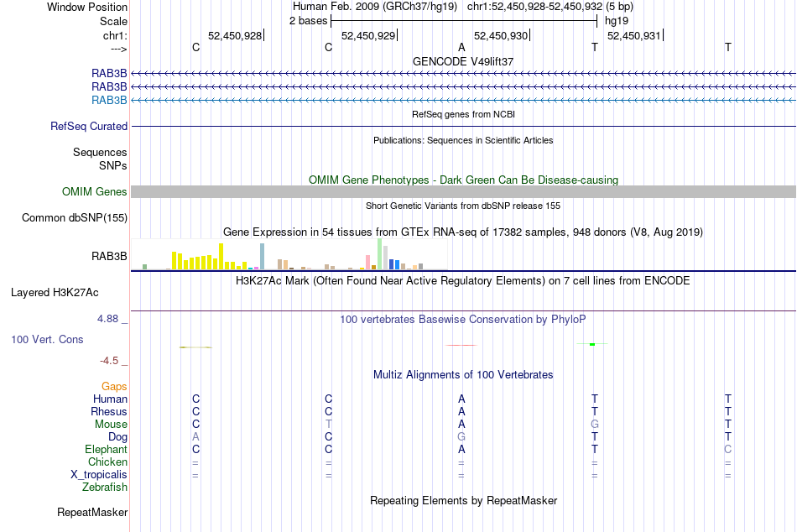Open the light-blue RAB3B GENCODE transcript label
Viewport: 797px width, 532px height.
click(109, 100)
